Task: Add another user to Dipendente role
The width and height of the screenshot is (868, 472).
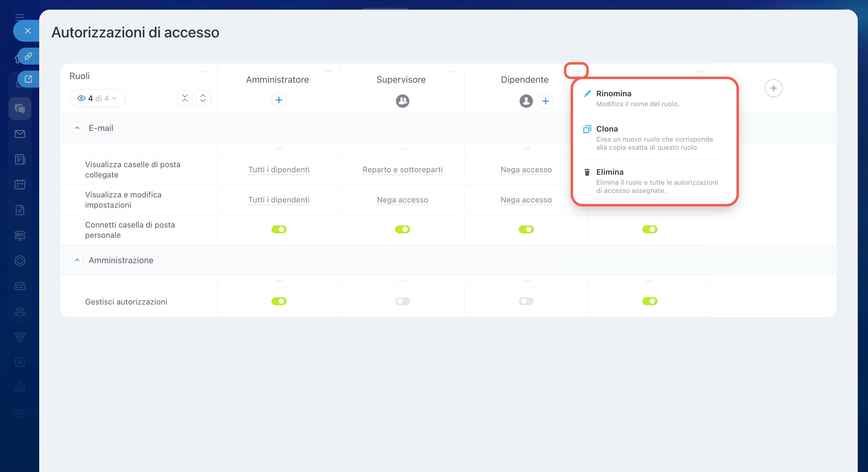Action: 545,101
